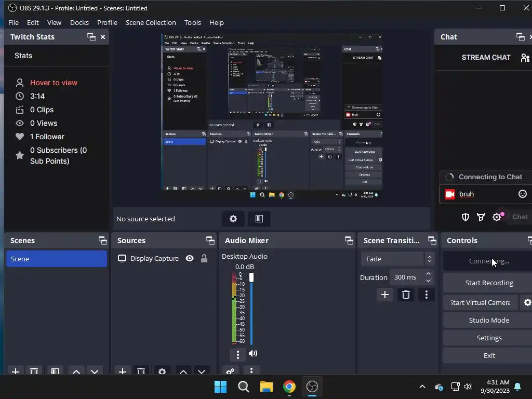Remove selected source with trash icon
Image resolution: width=532 pixels, height=399 pixels.
pyautogui.click(x=141, y=371)
